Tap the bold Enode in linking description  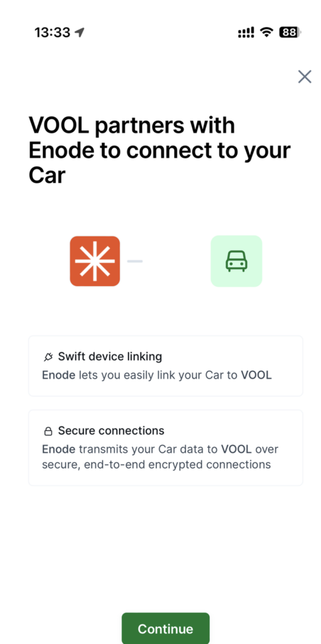click(x=58, y=375)
